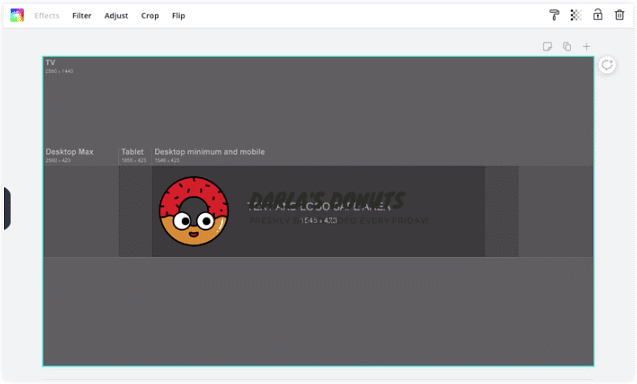Add page notes with the sticky note icon
Image resolution: width=637 pixels, height=384 pixels.
547,46
